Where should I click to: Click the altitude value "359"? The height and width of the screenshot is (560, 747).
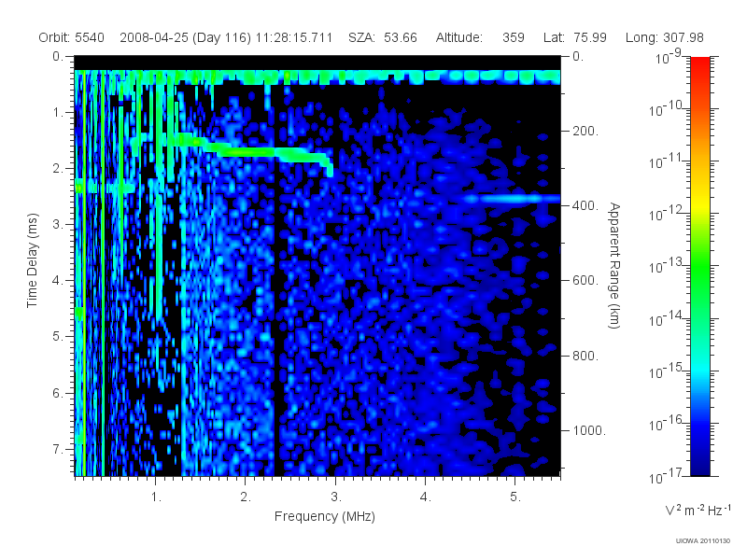(513, 37)
